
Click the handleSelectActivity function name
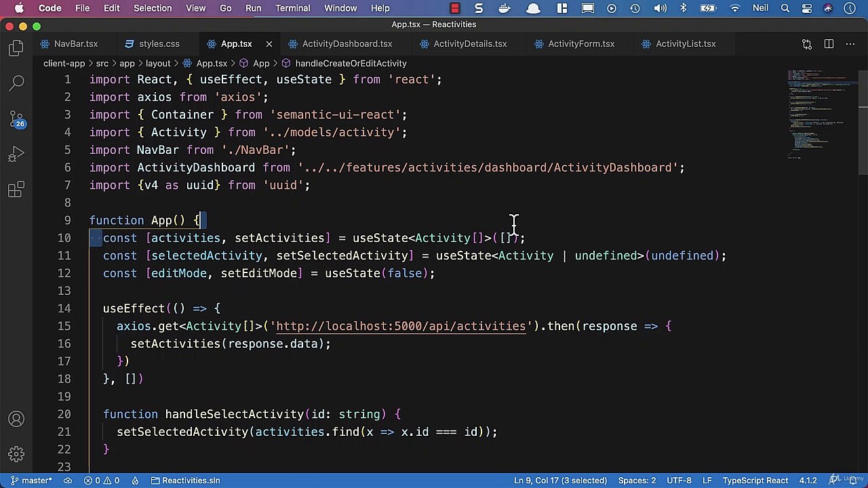(x=234, y=414)
